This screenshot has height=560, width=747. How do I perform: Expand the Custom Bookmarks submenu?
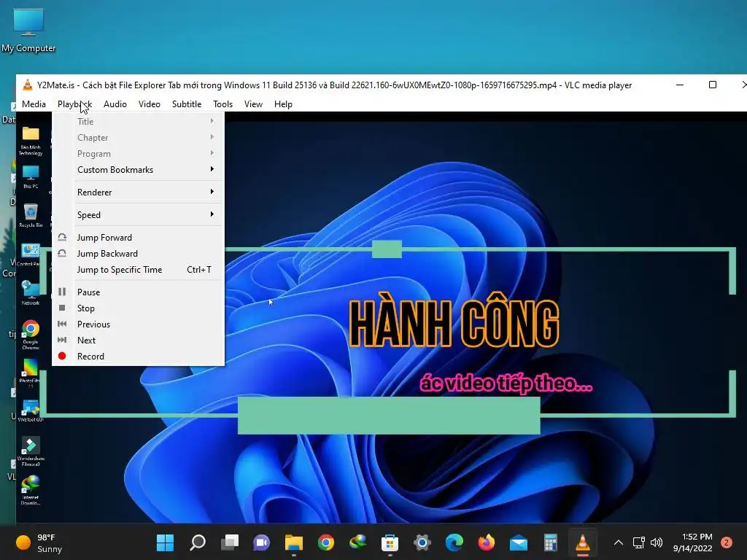pyautogui.click(x=138, y=169)
